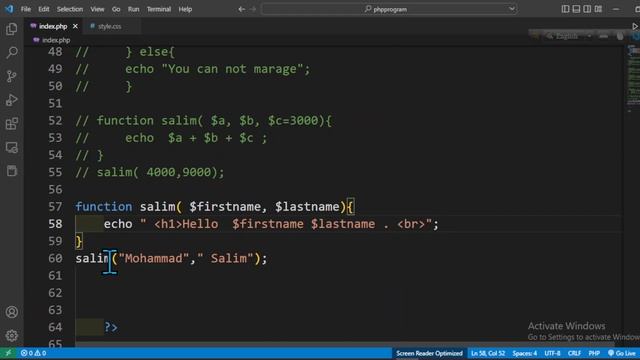Change line ending via CRLF
The image size is (640, 360).
click(x=574, y=353)
